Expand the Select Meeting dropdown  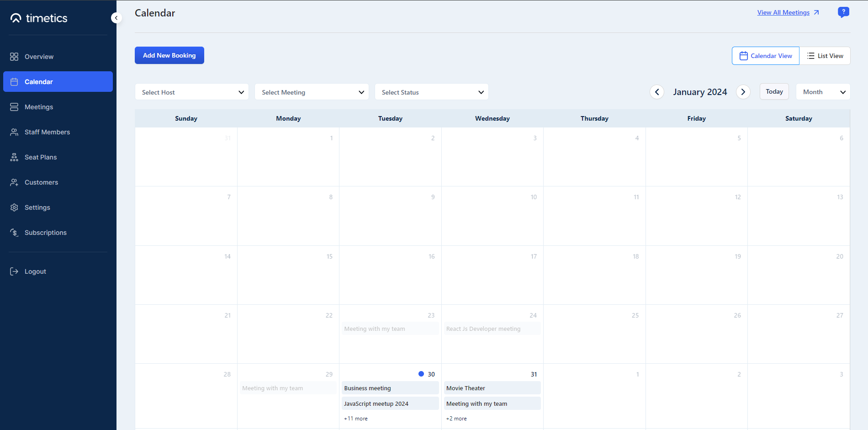tap(312, 92)
